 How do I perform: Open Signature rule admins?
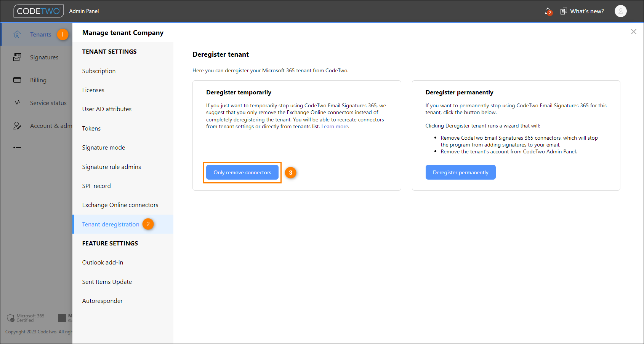[x=123, y=167]
